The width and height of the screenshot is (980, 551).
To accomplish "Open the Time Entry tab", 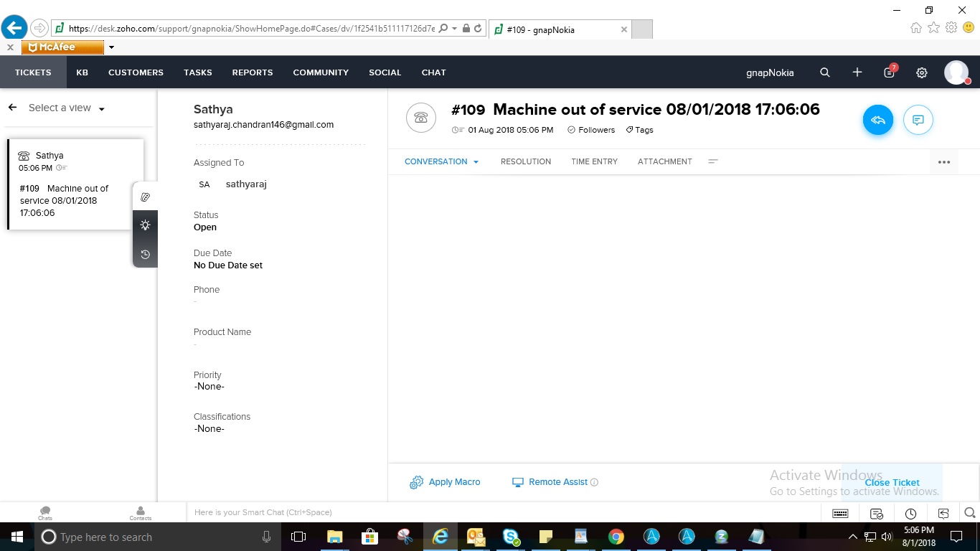I will (x=594, y=161).
